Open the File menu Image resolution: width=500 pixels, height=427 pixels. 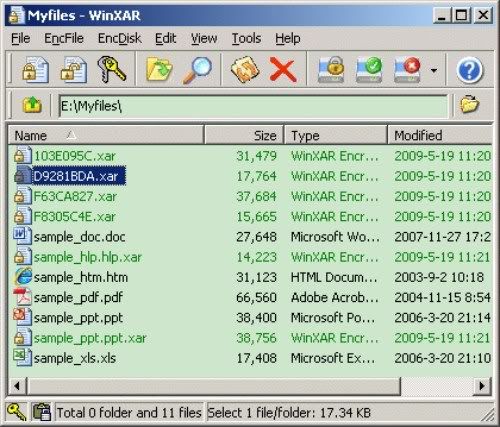pyautogui.click(x=21, y=38)
